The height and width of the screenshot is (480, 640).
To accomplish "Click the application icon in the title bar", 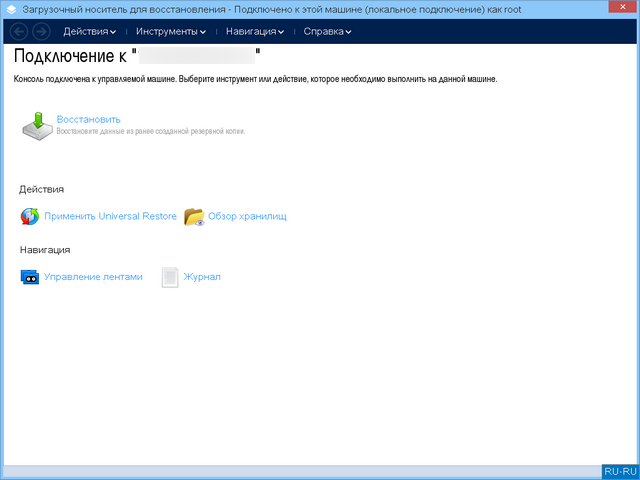I will (x=10, y=8).
